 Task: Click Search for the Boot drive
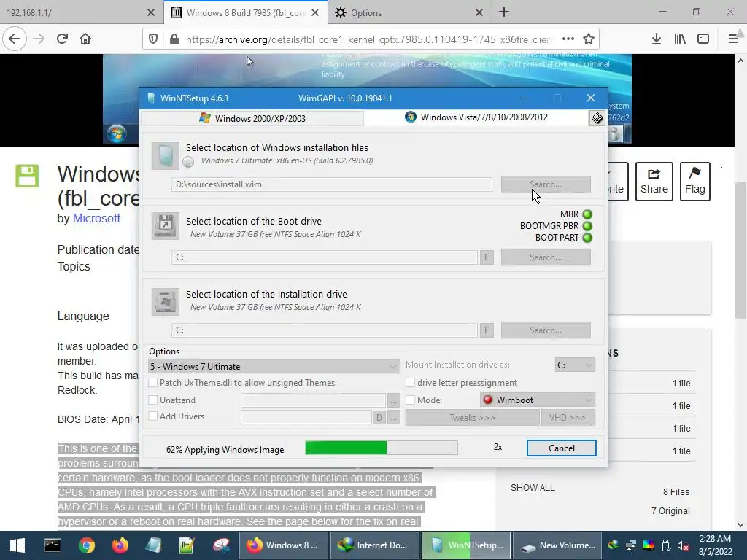click(546, 257)
